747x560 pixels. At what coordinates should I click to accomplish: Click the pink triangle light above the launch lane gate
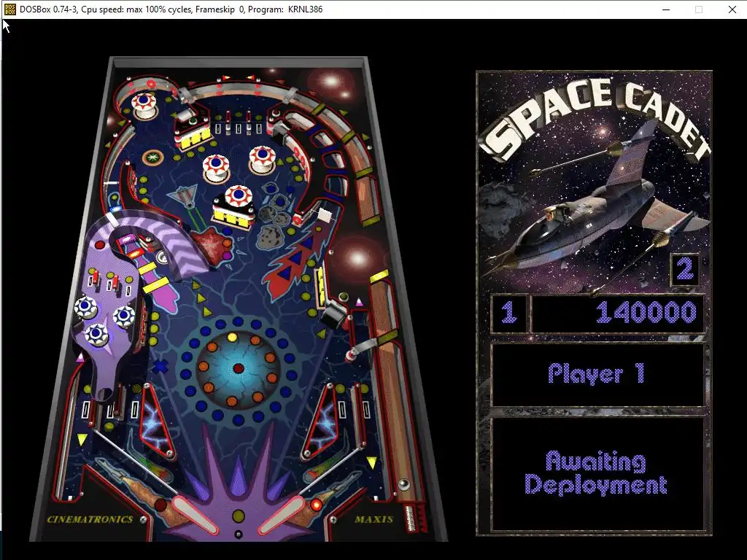point(359,301)
